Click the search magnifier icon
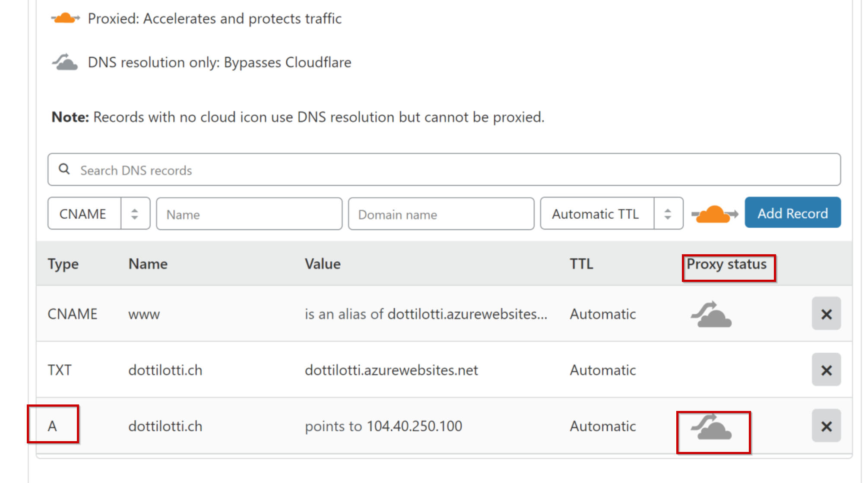The height and width of the screenshot is (483, 868). (x=64, y=169)
